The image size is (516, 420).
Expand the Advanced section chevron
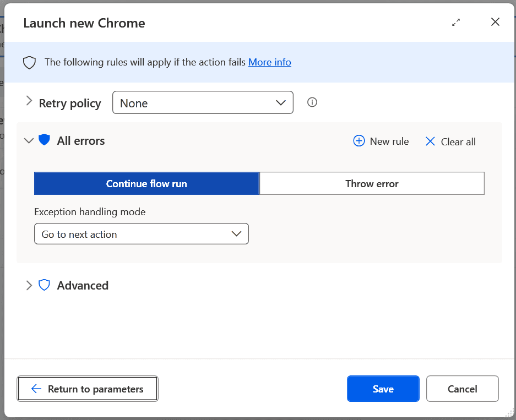(x=29, y=285)
